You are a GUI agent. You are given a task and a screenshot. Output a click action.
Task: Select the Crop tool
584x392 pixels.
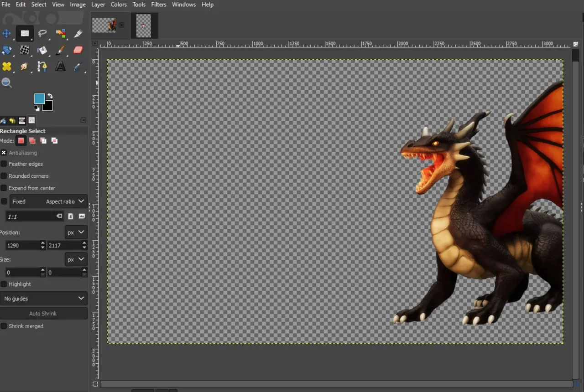point(78,33)
